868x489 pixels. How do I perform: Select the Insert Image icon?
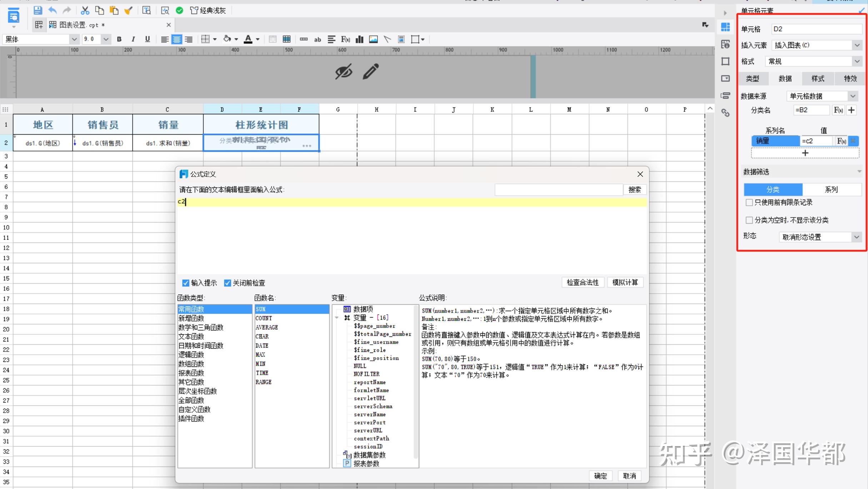(x=373, y=39)
